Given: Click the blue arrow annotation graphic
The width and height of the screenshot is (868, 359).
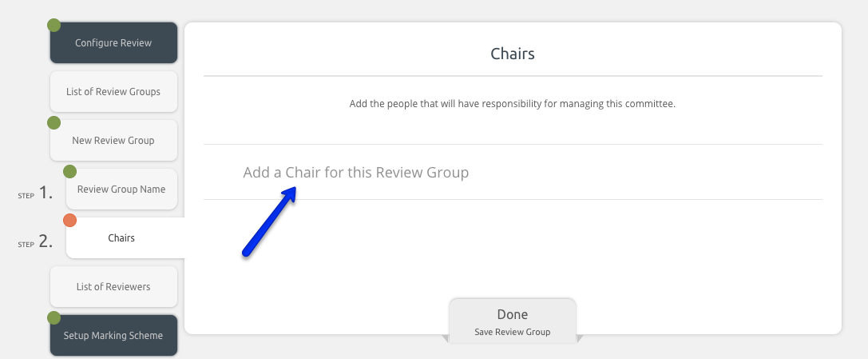Looking at the screenshot, I should coord(269,221).
